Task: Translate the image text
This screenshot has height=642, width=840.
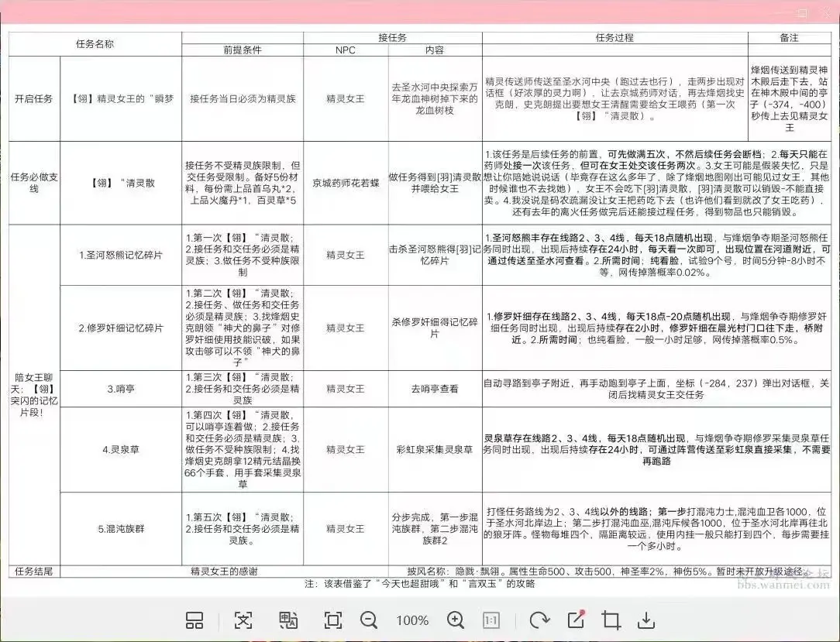Action: point(289,620)
